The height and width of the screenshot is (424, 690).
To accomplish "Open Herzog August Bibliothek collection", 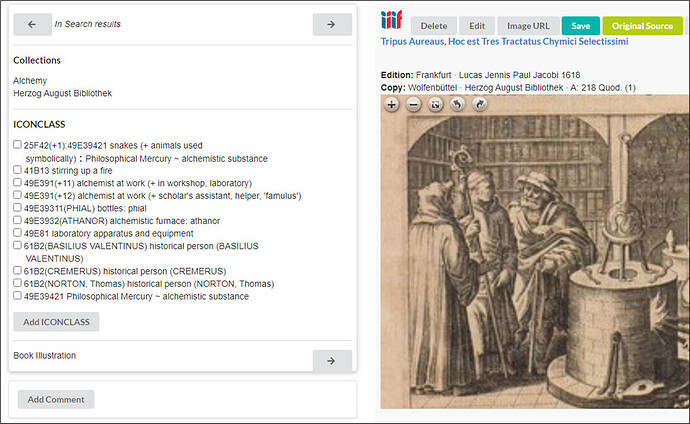I will click(62, 93).
